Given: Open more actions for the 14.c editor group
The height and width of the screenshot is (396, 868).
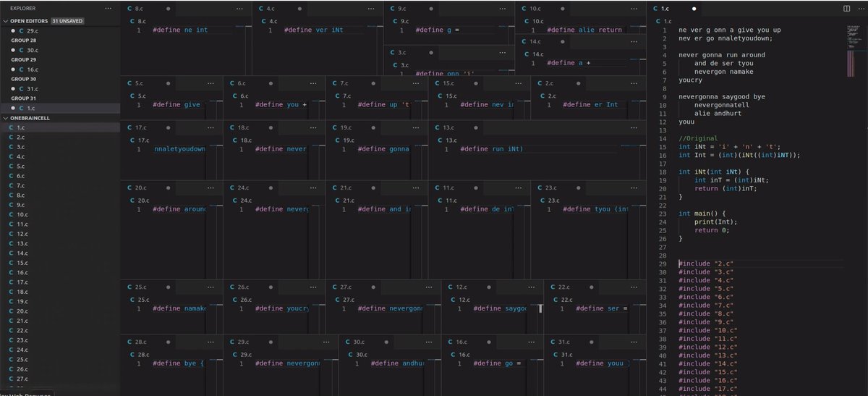Looking at the screenshot, I should [x=634, y=41].
